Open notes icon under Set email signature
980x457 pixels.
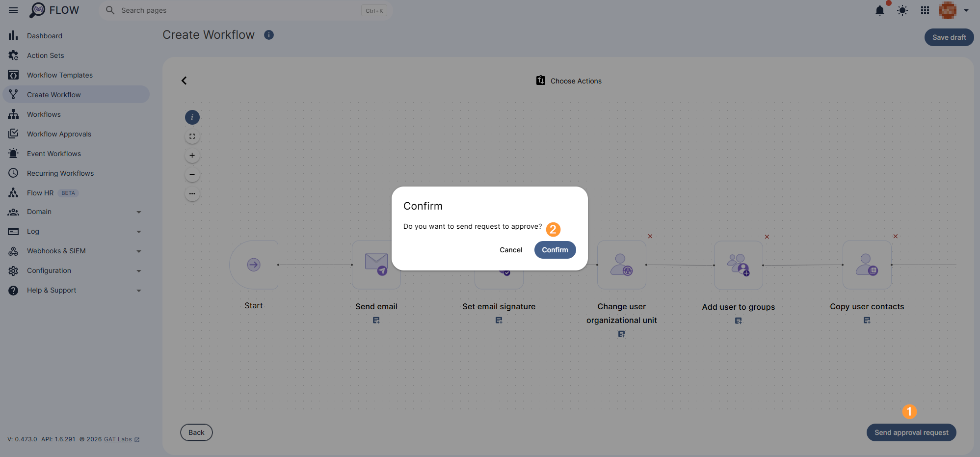(499, 321)
